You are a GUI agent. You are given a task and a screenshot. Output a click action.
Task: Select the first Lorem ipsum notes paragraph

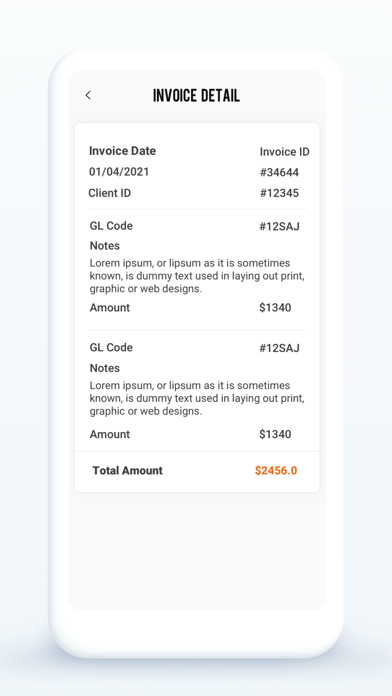click(x=197, y=276)
